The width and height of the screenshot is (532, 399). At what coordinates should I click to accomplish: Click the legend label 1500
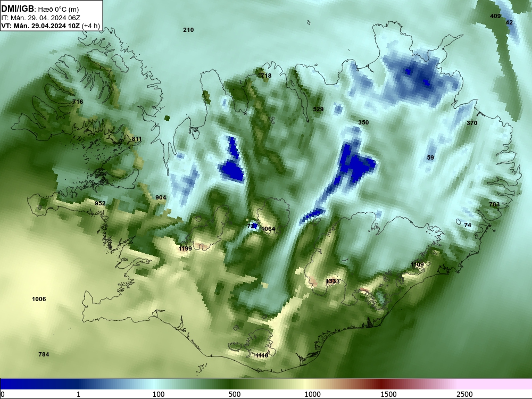[388, 394]
